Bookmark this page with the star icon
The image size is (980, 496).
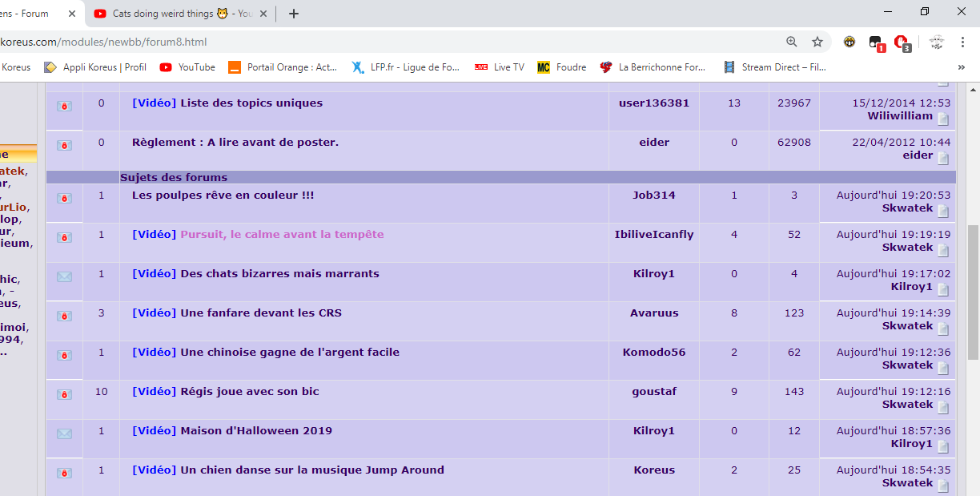(817, 42)
